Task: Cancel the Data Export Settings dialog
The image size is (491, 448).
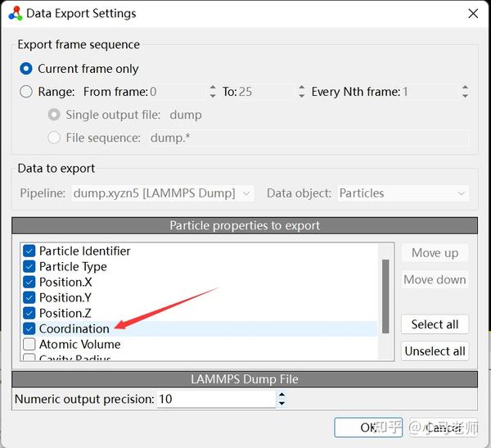Action: click(x=444, y=428)
